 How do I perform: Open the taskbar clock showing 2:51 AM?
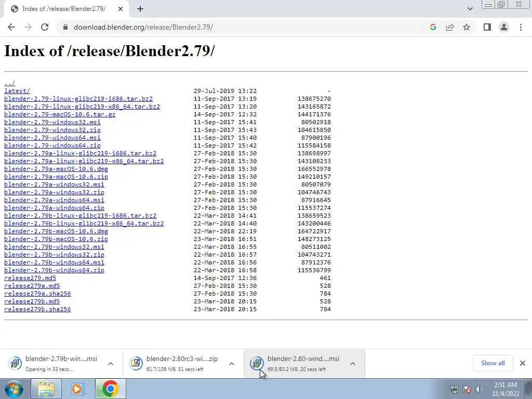[506, 389]
